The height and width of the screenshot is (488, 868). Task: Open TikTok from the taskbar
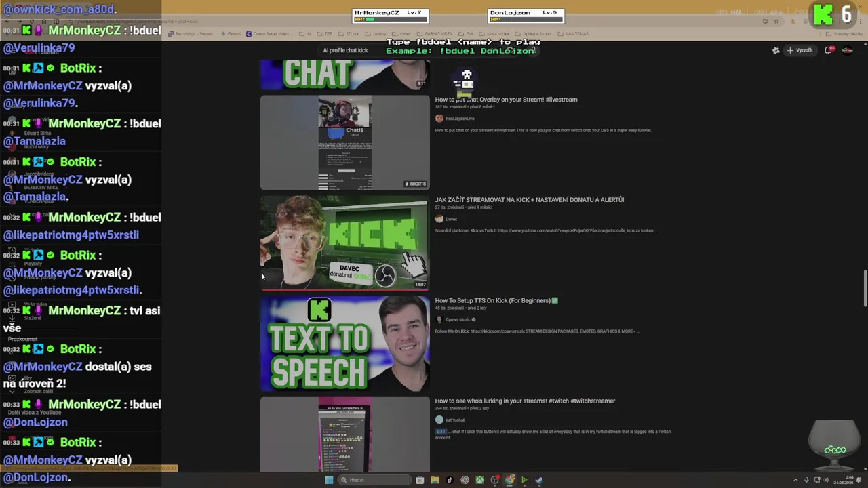pyautogui.click(x=450, y=480)
